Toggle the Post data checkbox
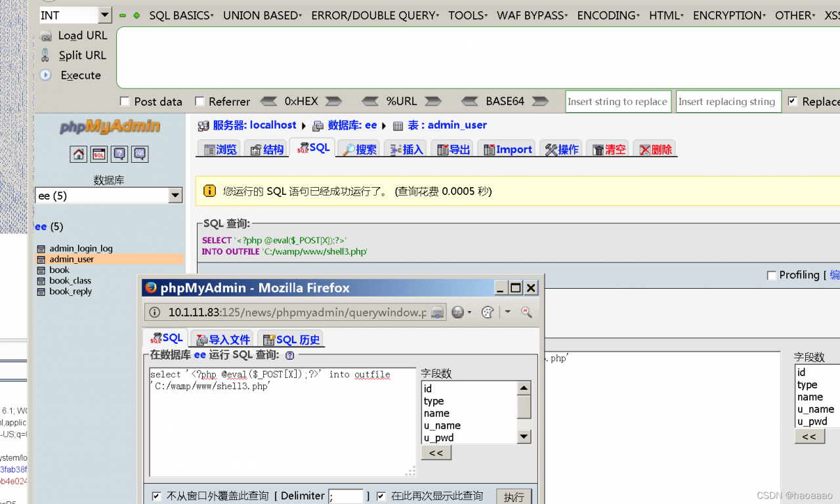This screenshot has height=504, width=840. pos(125,101)
